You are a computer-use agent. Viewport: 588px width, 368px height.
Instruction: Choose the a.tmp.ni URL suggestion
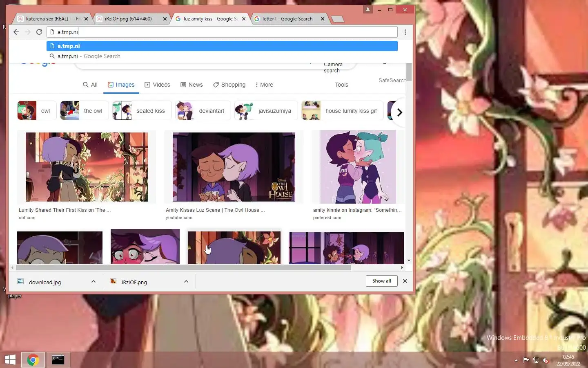point(222,46)
